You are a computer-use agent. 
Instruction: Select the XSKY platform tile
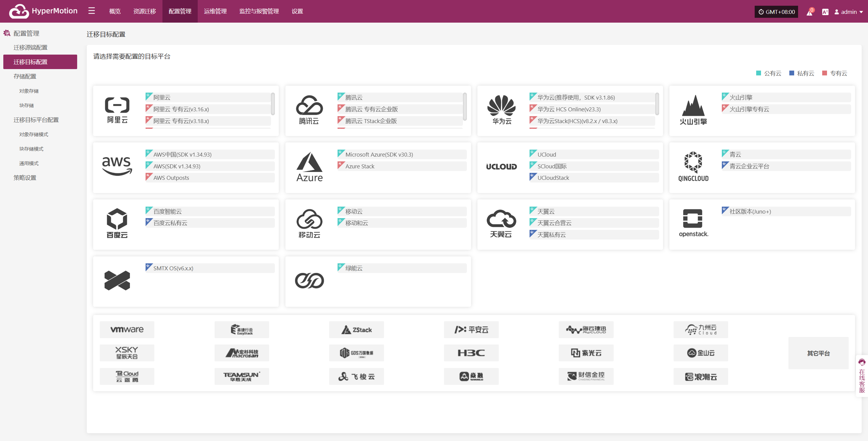coord(127,353)
